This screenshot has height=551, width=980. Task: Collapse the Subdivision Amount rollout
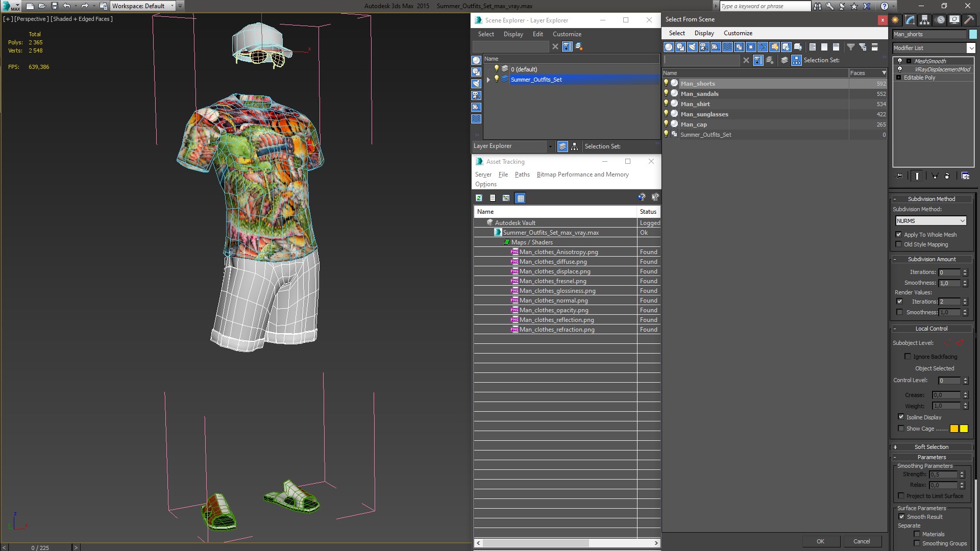pos(932,259)
